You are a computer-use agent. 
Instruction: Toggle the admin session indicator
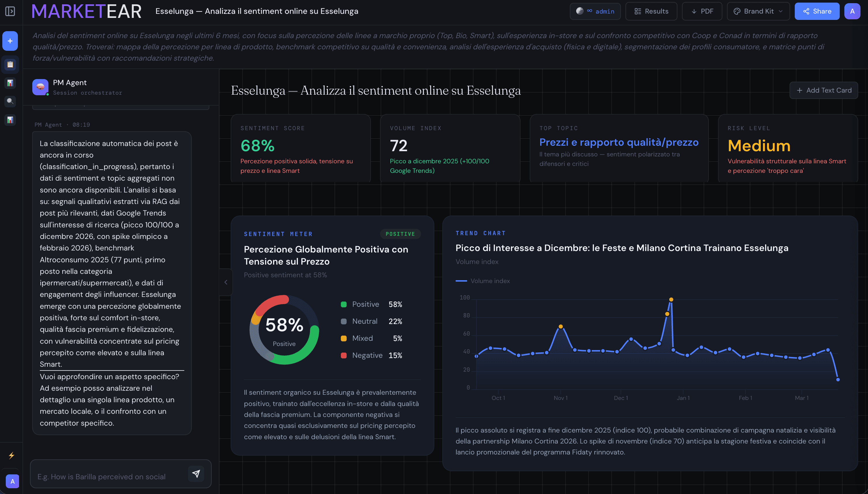[595, 11]
